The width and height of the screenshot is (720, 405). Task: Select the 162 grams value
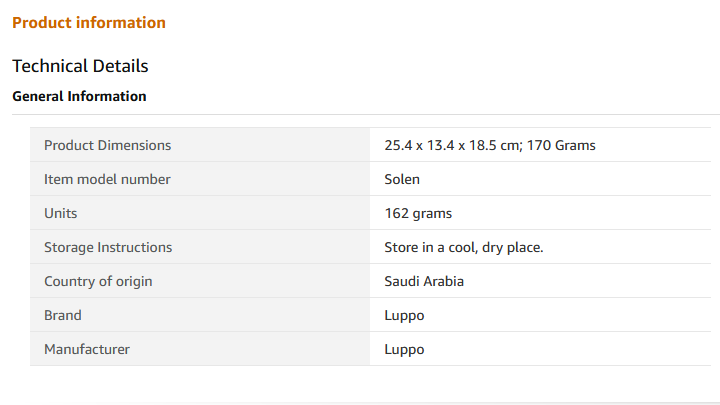418,213
